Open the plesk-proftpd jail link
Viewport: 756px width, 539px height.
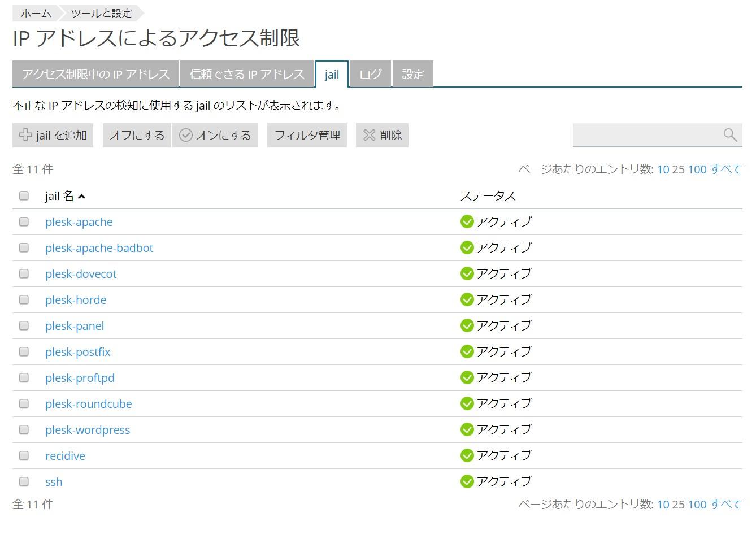80,378
